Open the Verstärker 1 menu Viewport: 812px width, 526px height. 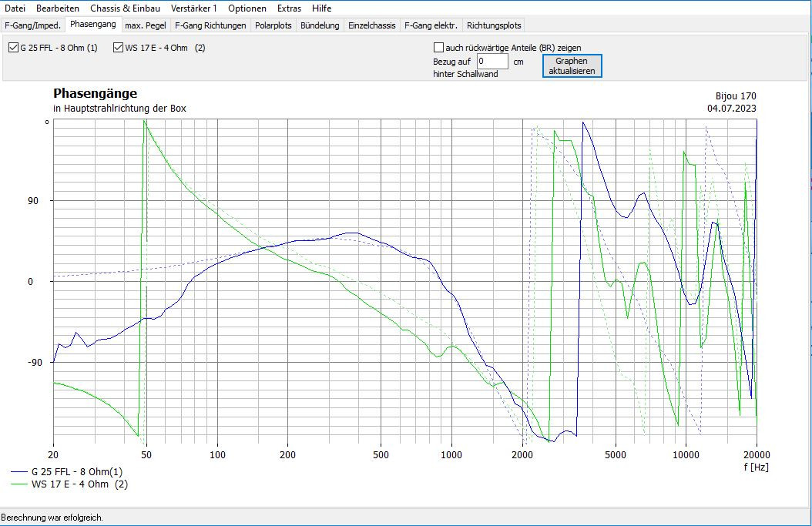[194, 8]
